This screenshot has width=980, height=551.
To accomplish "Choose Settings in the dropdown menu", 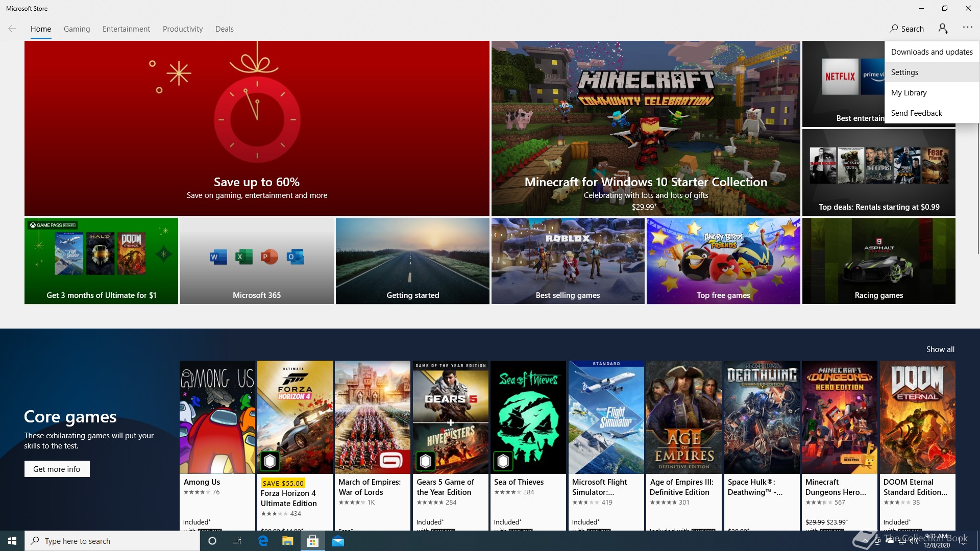I will 932,72.
